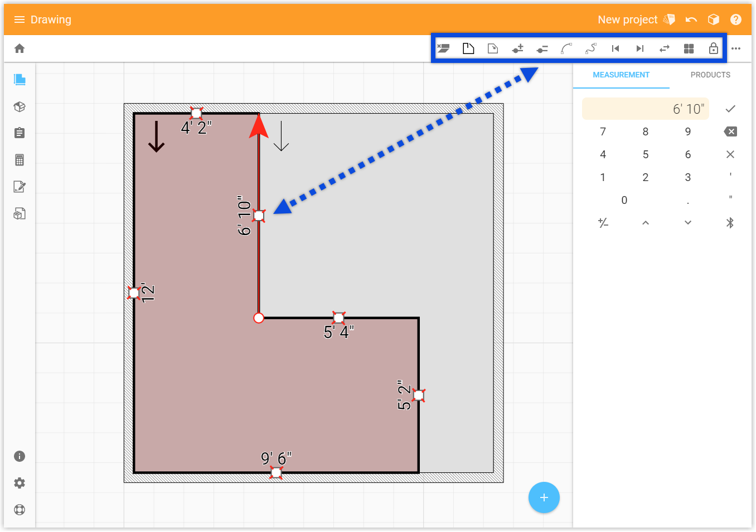Click the 6' 10" measurement input field
The height and width of the screenshot is (532, 756).
click(x=646, y=109)
